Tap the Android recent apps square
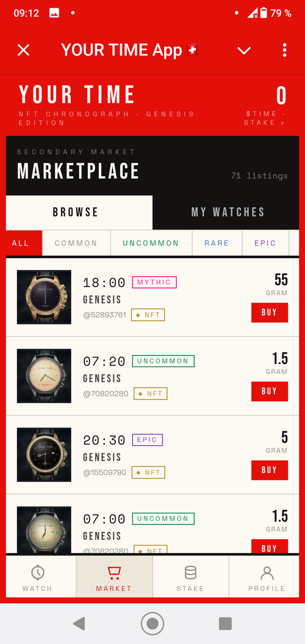Image resolution: width=305 pixels, height=644 pixels. [225, 623]
